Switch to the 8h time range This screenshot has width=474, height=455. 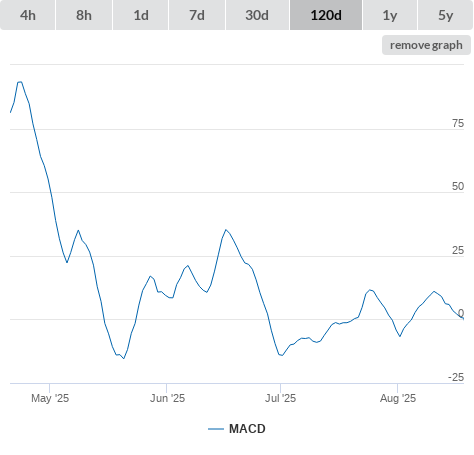pyautogui.click(x=84, y=15)
